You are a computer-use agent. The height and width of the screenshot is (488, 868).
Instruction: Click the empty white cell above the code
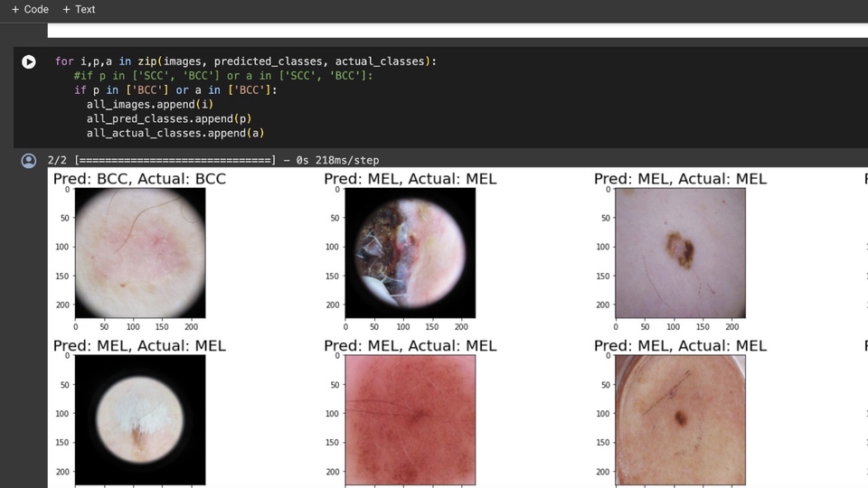point(458,31)
